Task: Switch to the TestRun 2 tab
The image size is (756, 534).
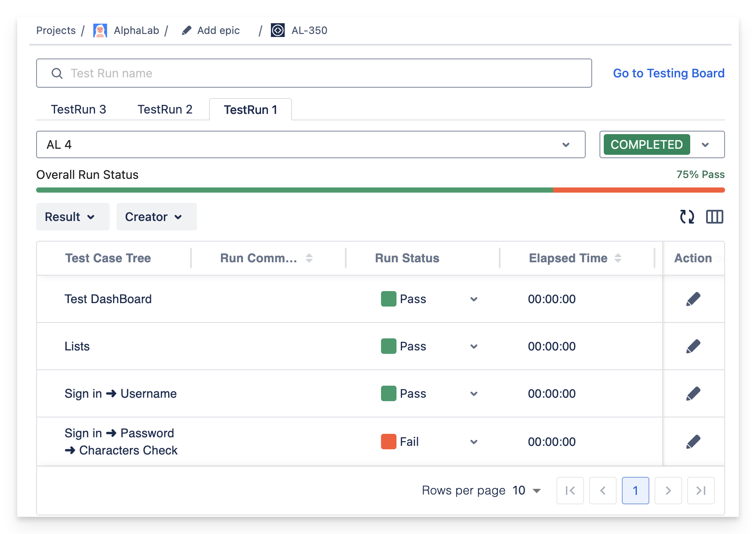Action: point(165,109)
